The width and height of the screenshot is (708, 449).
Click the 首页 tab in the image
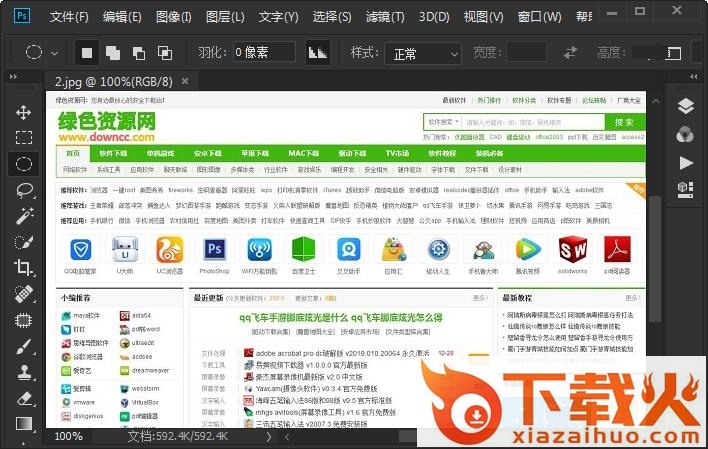point(73,154)
